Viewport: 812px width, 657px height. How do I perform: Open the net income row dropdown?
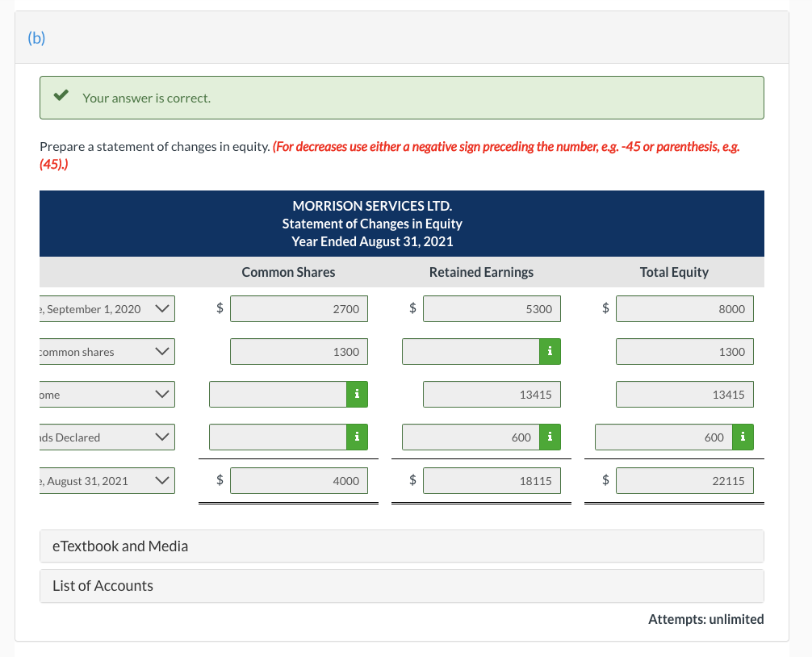coord(161,394)
